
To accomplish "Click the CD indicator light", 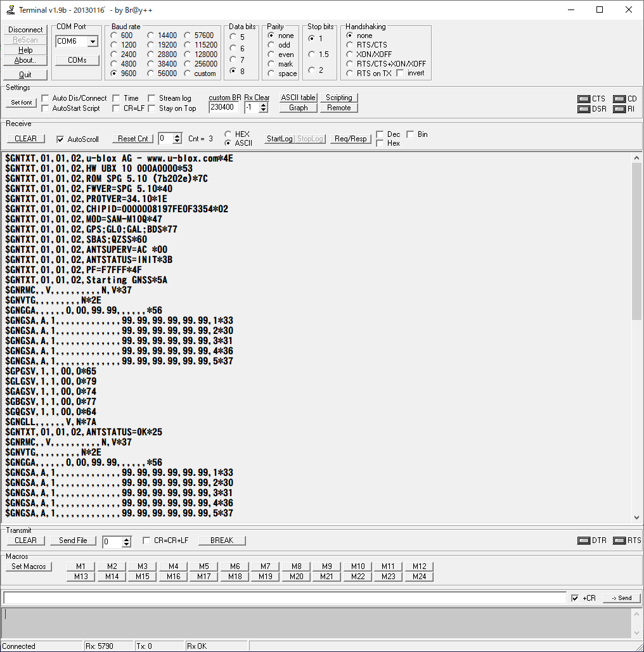I will tap(619, 99).
